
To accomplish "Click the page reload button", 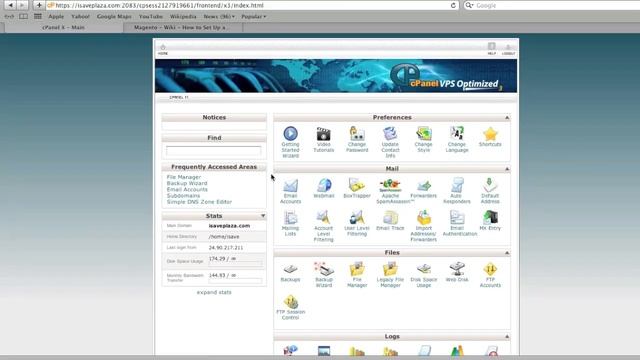I will pyautogui.click(x=453, y=5).
